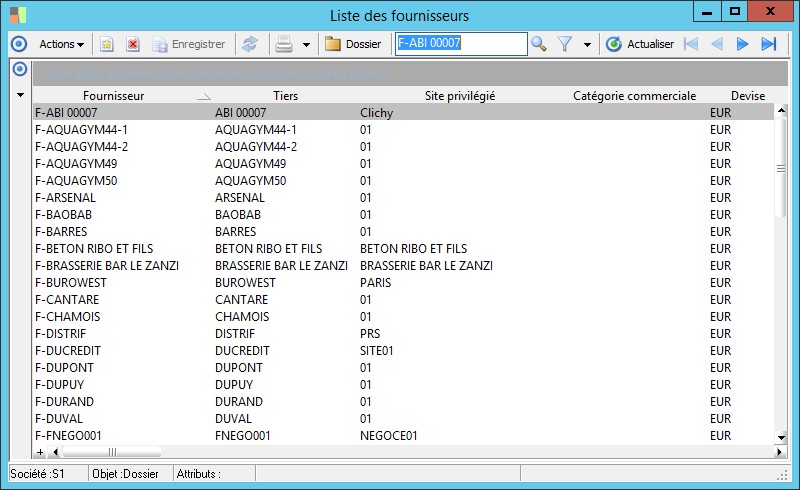Click the NEGOCE01 site cell
Screen dimensions: 800x490
click(x=389, y=435)
